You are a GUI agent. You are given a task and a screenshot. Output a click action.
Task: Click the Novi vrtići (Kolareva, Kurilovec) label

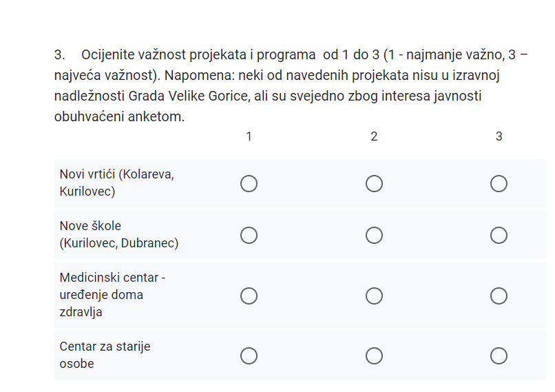(x=117, y=183)
